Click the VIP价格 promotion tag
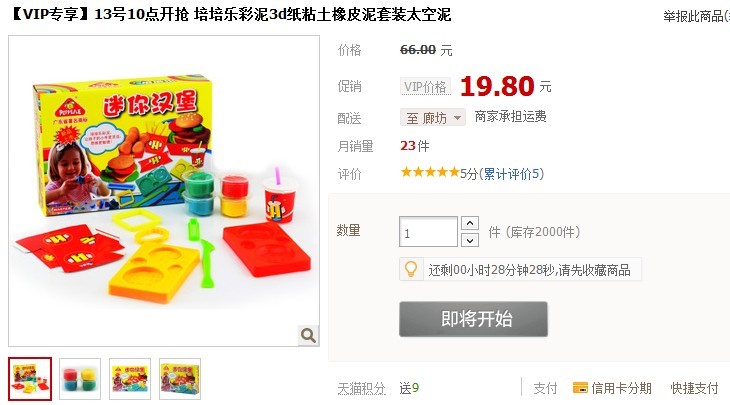Image resolution: width=730 pixels, height=405 pixels. [426, 87]
